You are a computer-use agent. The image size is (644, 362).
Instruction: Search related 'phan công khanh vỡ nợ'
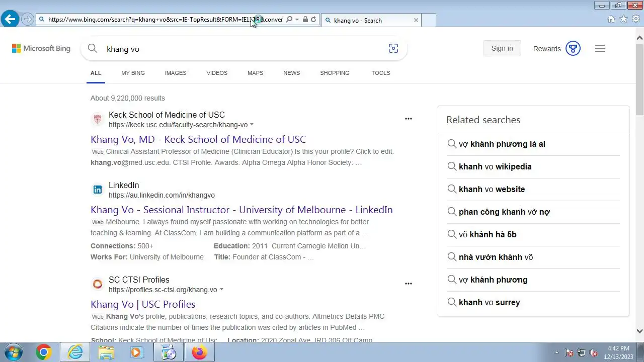pos(533,212)
